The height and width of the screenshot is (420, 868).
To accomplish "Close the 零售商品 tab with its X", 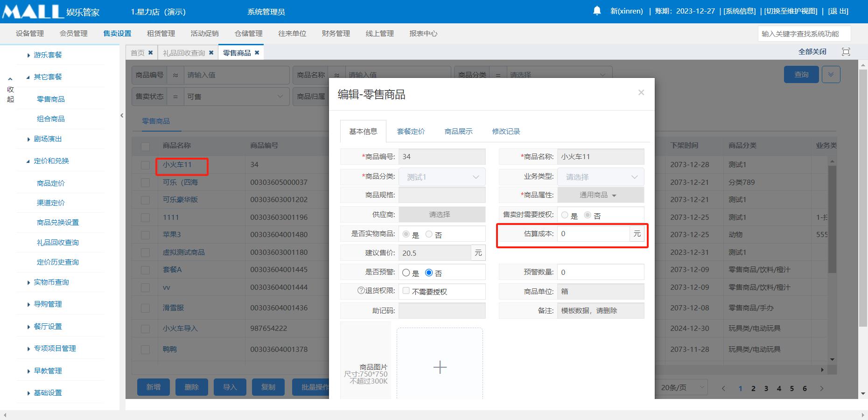I will [257, 53].
